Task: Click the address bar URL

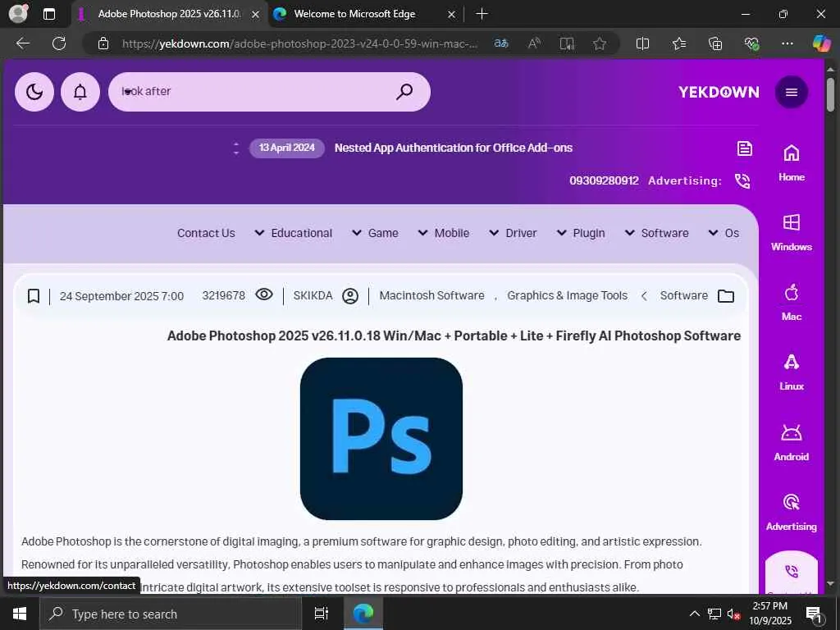Action: click(x=299, y=44)
